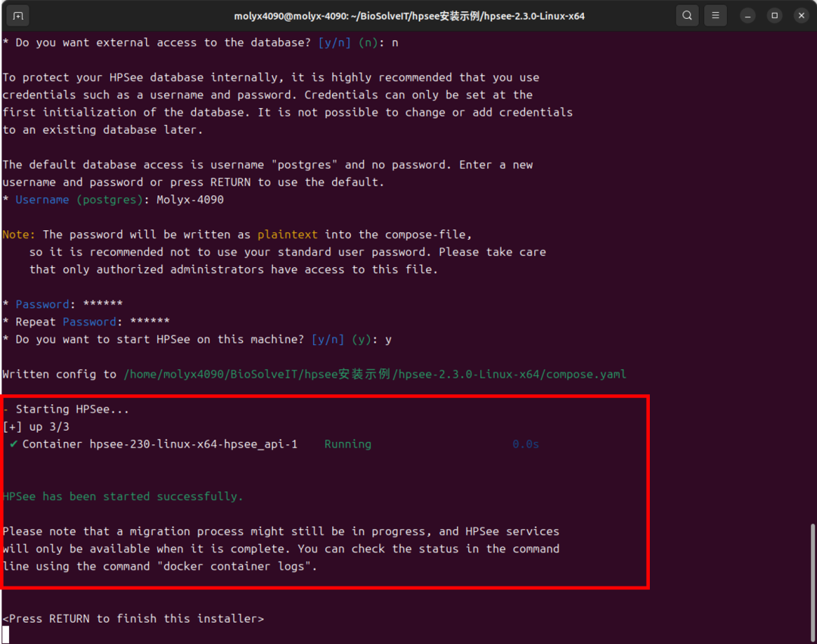
Task: Click the green 'Running' status text
Action: (x=347, y=444)
